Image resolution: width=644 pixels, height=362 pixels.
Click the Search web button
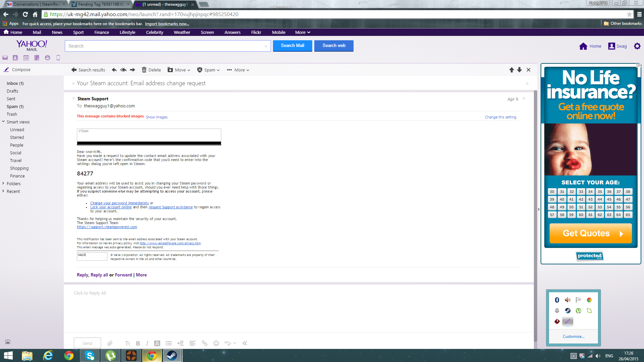tap(334, 46)
